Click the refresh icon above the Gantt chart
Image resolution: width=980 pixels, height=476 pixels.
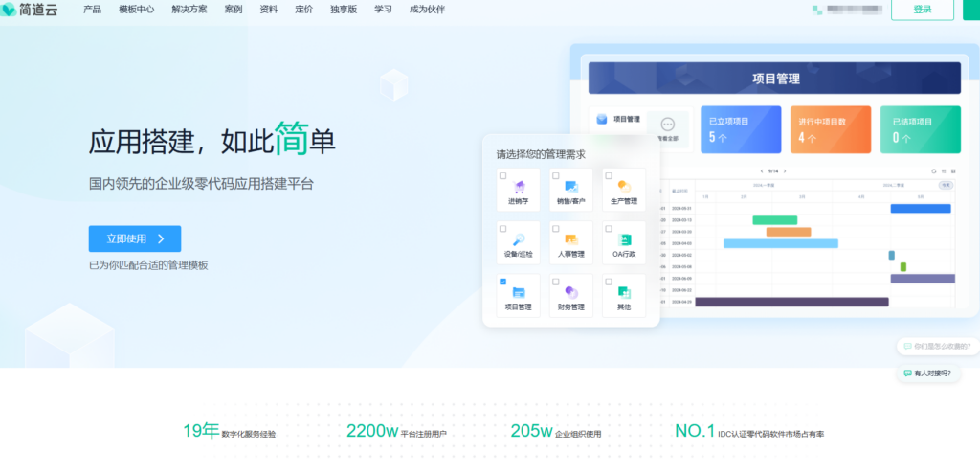tap(934, 170)
